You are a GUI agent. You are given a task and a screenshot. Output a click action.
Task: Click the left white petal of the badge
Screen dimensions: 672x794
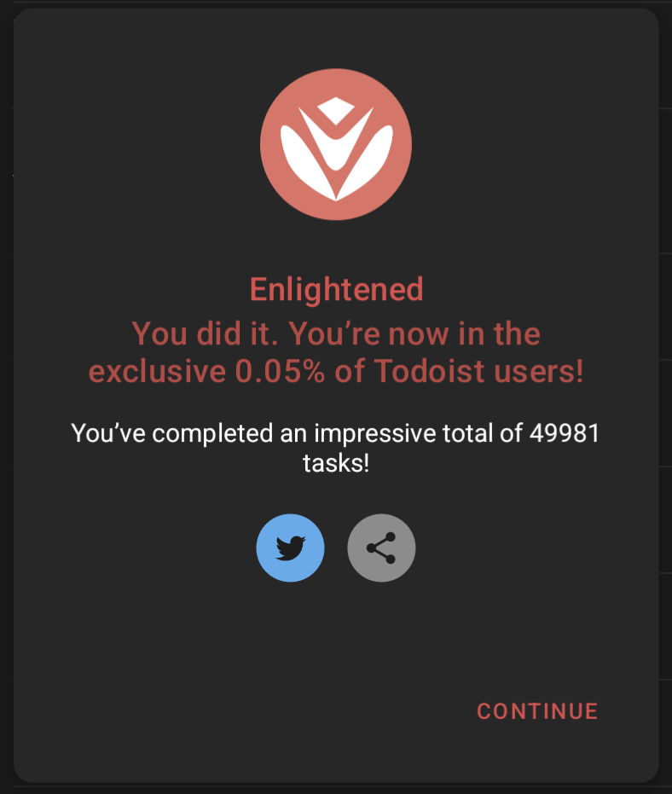coord(304,159)
